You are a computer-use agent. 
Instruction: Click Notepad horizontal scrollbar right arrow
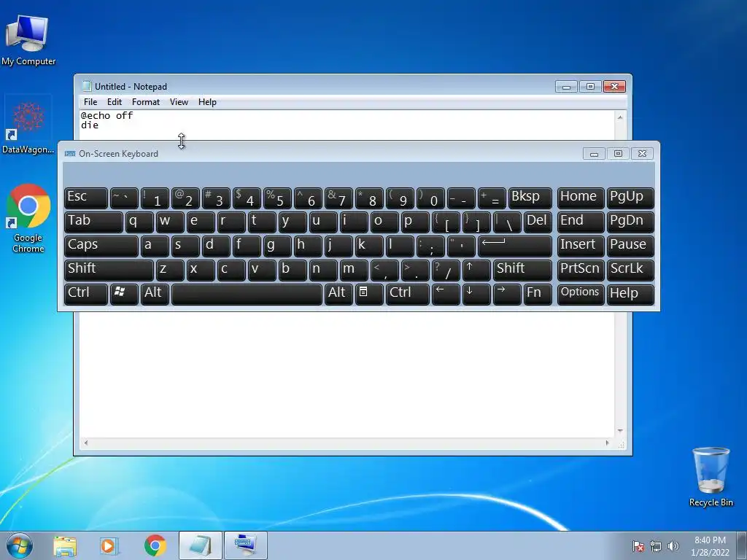click(607, 443)
